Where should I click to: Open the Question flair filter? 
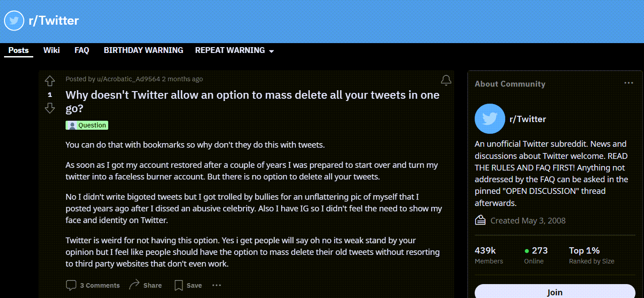point(87,125)
